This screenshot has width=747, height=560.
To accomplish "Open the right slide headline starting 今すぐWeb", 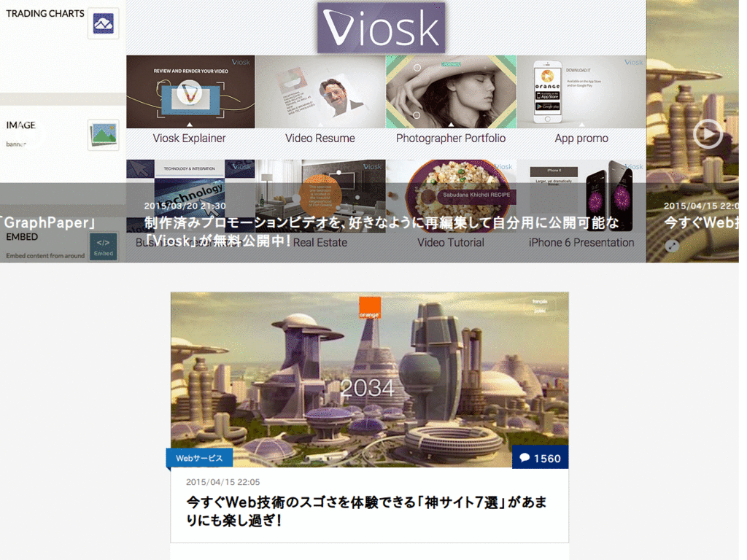I will (701, 222).
